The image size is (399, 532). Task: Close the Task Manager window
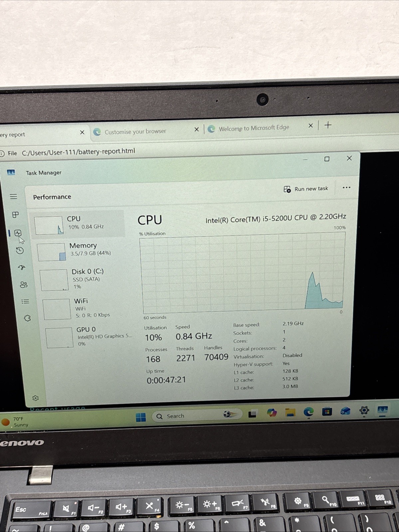point(349,158)
